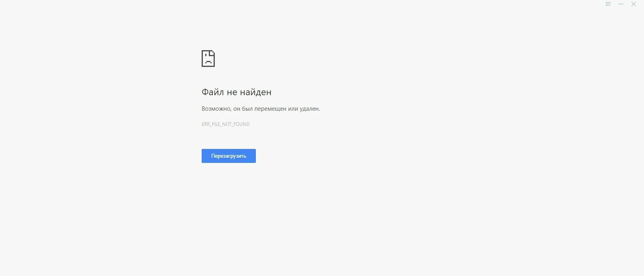Click the Файл не найден heading
Image resolution: width=644 pixels, height=276 pixels.
click(236, 92)
